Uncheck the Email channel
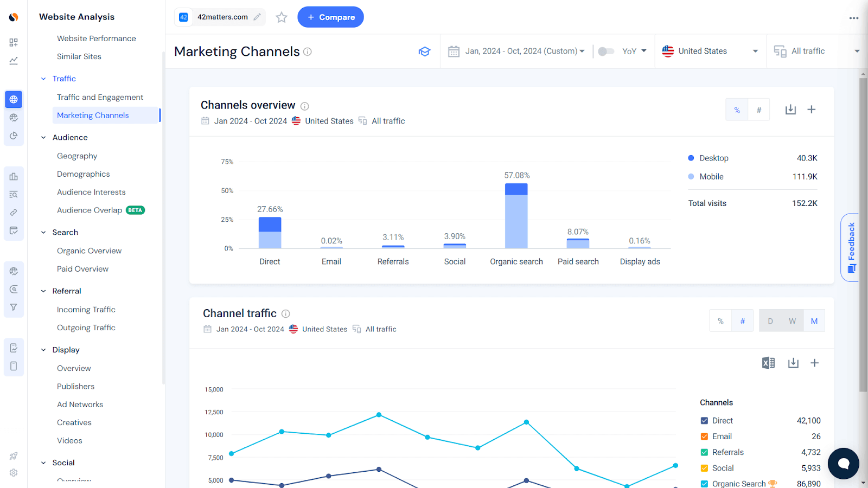The width and height of the screenshot is (868, 488). (x=704, y=436)
